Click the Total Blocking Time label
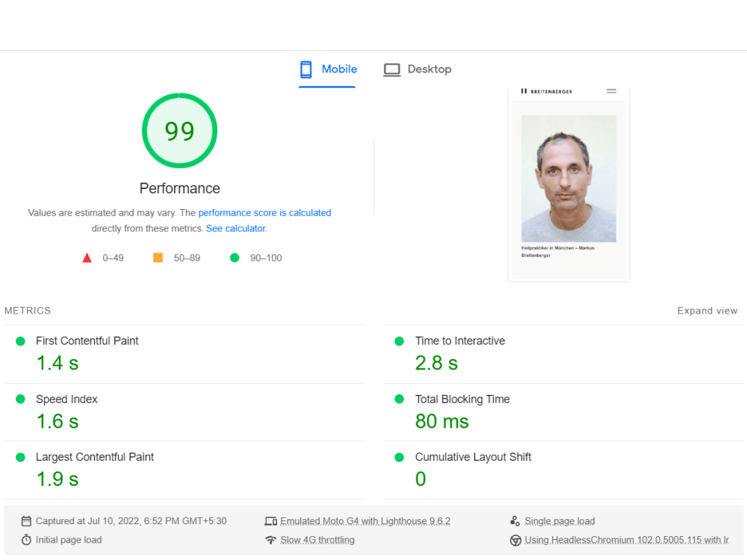This screenshot has height=560, width=747. coord(462,399)
